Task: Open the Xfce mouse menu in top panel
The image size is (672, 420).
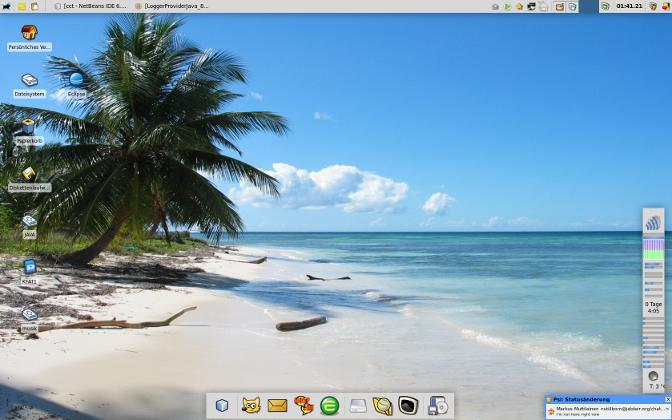Action: [6, 6]
